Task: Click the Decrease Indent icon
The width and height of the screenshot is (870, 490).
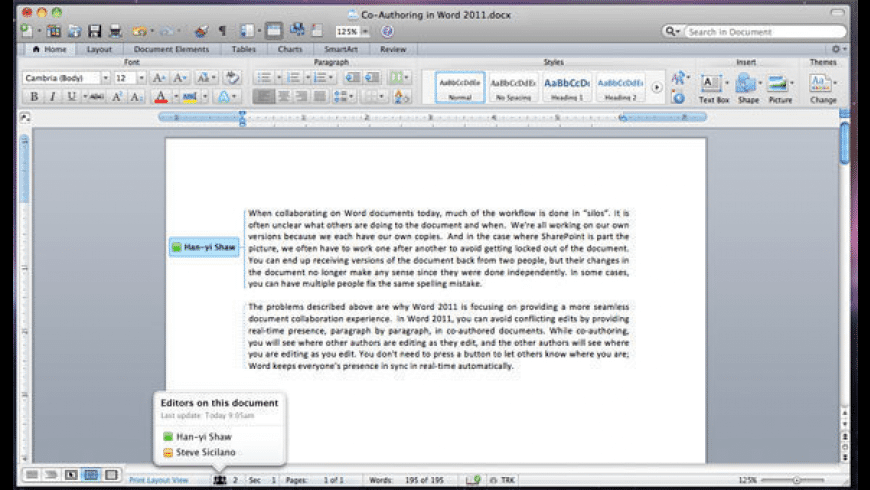Action: click(x=352, y=78)
